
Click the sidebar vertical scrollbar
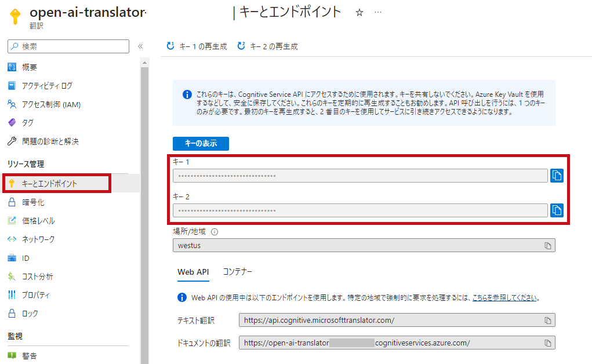click(x=144, y=215)
